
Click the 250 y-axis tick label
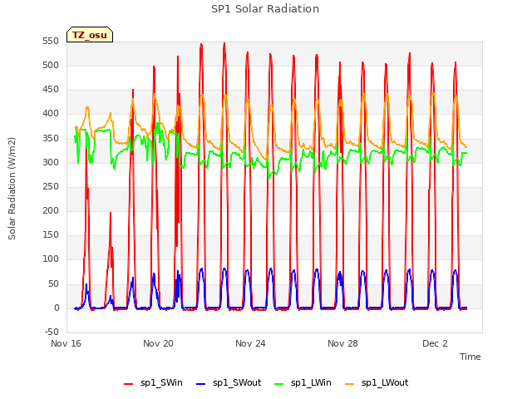click(x=51, y=186)
